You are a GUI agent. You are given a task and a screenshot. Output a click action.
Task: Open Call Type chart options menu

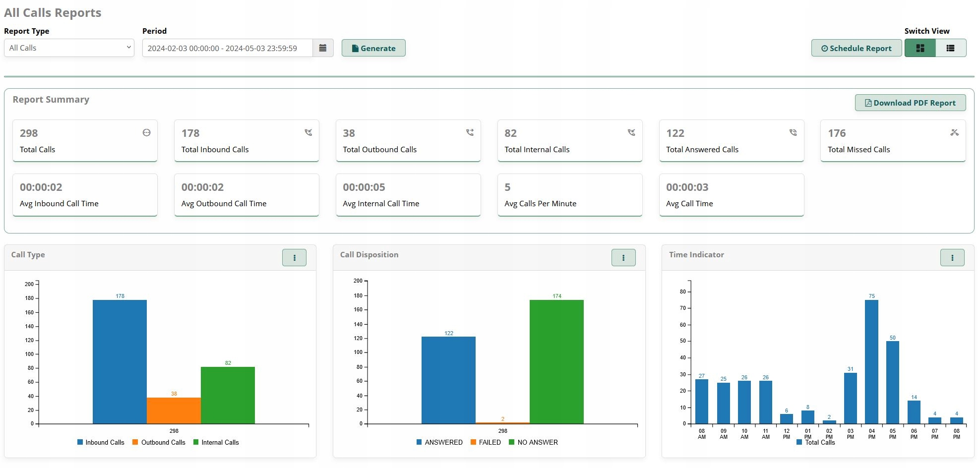point(294,258)
